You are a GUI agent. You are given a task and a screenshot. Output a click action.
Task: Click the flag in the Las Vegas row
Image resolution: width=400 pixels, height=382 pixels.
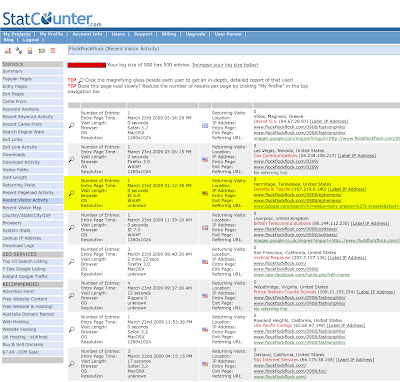[x=205, y=160]
